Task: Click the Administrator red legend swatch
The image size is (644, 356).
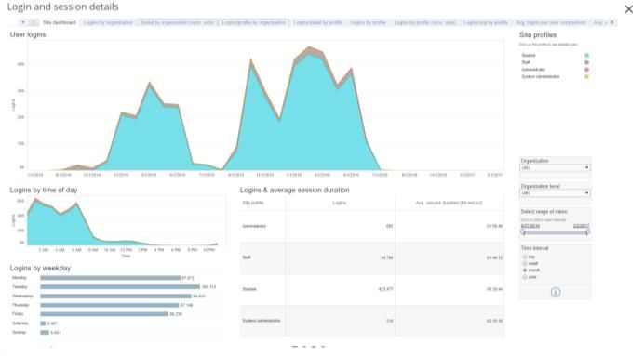Action: click(x=586, y=70)
